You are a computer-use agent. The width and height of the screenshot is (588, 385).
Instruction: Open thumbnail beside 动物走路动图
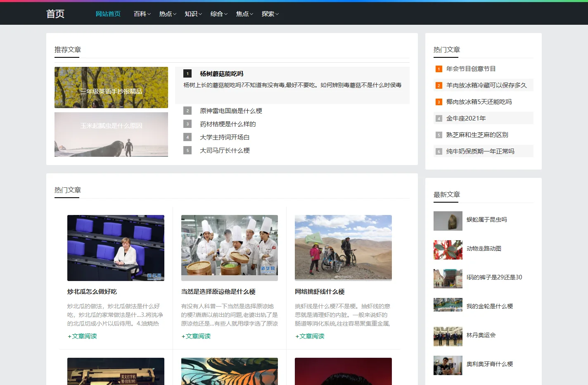pos(448,250)
